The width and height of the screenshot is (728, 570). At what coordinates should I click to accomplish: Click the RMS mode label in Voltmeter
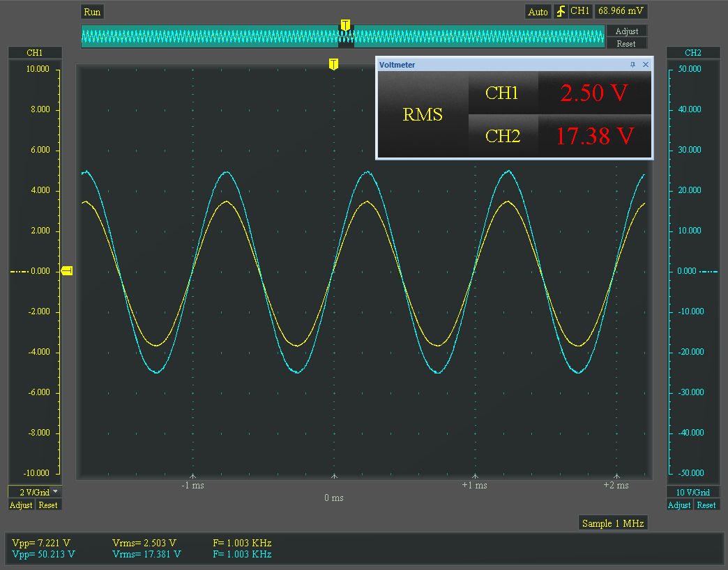click(x=423, y=114)
